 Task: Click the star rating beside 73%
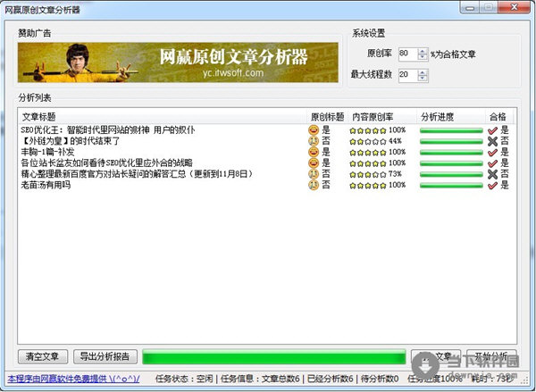368,175
